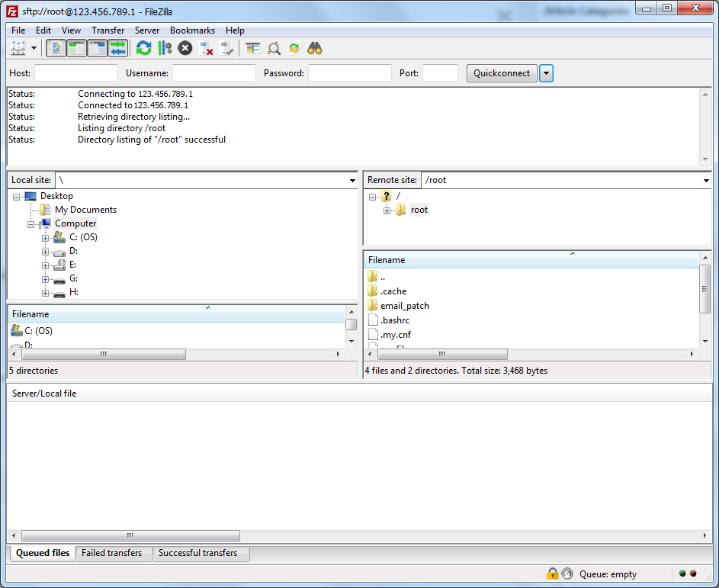Click the Quickconnect button
The width and height of the screenshot is (719, 588).
click(x=502, y=73)
